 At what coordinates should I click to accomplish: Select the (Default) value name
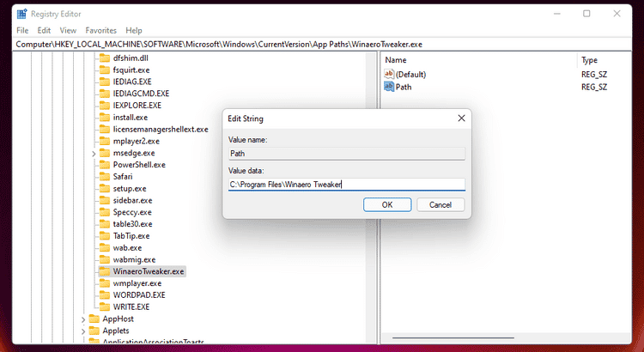click(x=410, y=75)
